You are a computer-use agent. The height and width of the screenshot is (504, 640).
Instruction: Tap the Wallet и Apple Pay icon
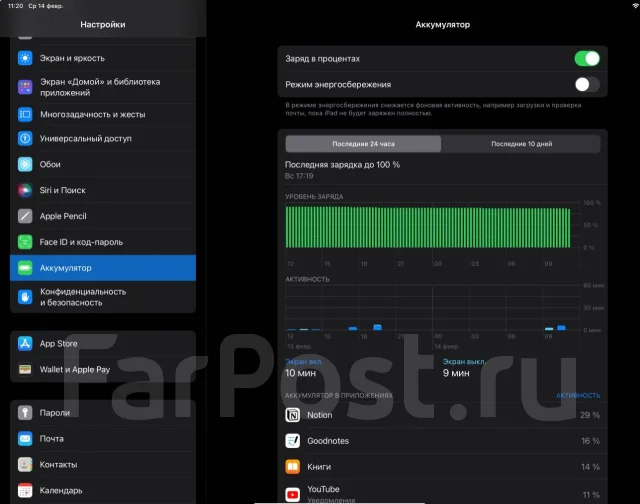(25, 369)
